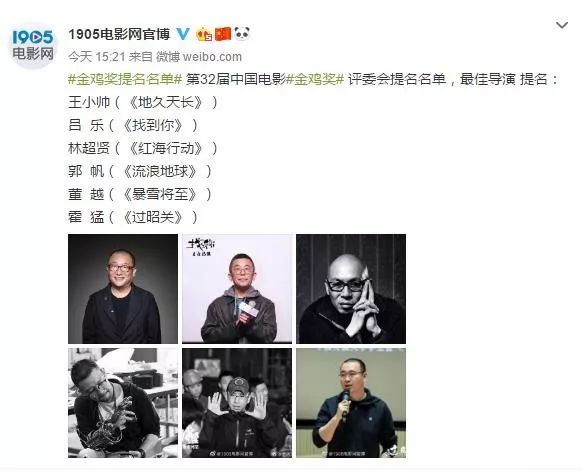The width and height of the screenshot is (582, 473).
Task: Expand the post options chevron menu
Action: click(562, 25)
